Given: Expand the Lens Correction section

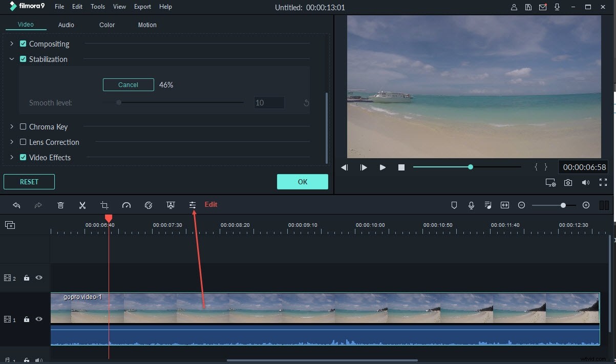Looking at the screenshot, I should tap(11, 142).
